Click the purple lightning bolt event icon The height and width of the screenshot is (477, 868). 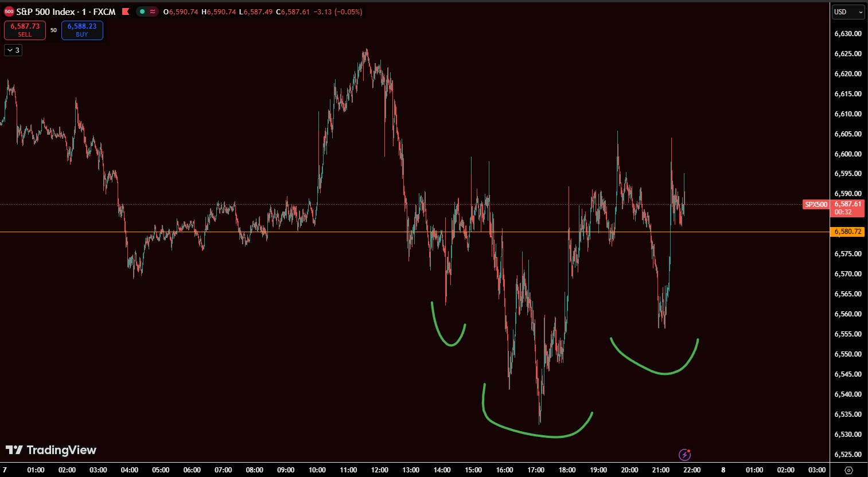tap(685, 455)
